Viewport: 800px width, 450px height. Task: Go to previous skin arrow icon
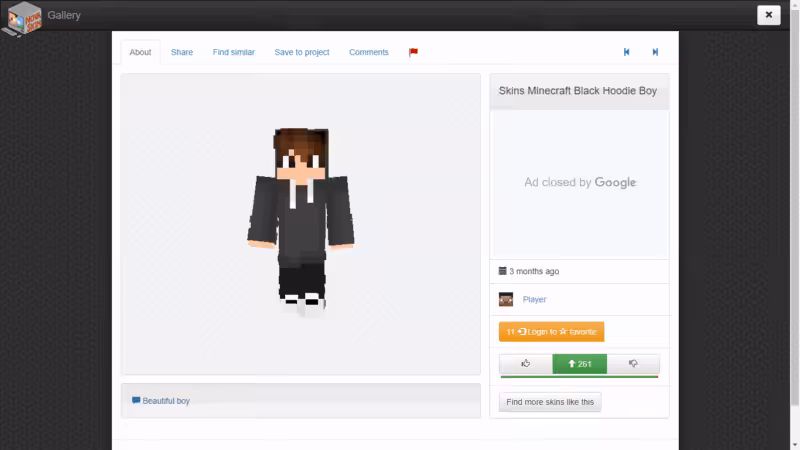pos(627,52)
